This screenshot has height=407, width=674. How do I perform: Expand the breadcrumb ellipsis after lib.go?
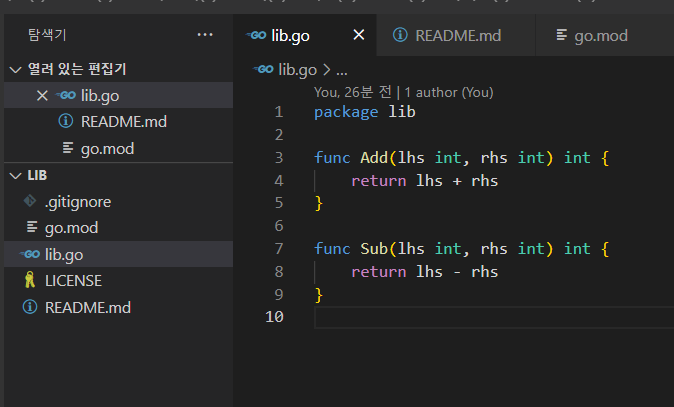[x=341, y=70]
